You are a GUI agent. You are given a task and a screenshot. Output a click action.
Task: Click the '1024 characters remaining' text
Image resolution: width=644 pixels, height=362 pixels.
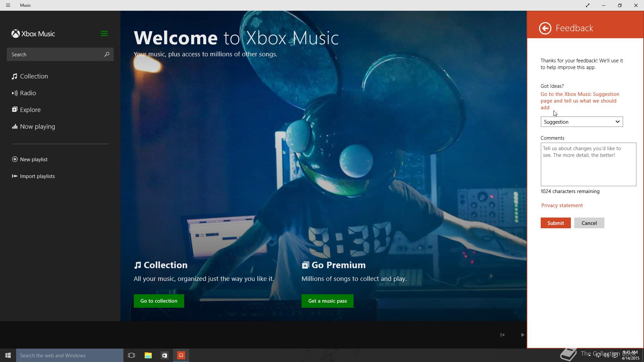coord(570,191)
